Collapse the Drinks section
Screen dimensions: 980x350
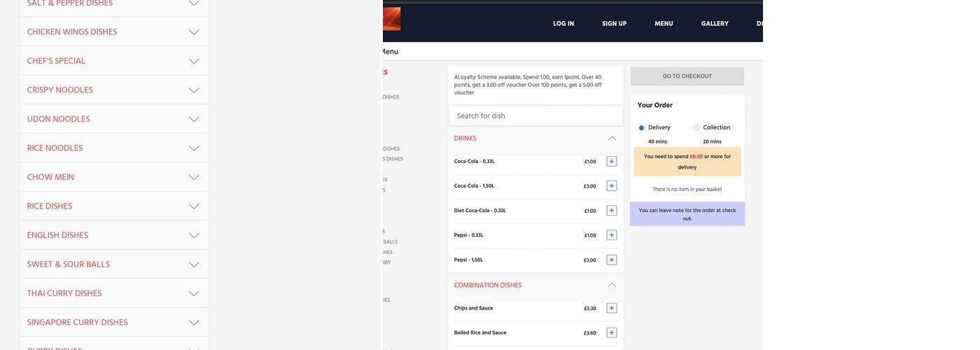[x=611, y=139]
